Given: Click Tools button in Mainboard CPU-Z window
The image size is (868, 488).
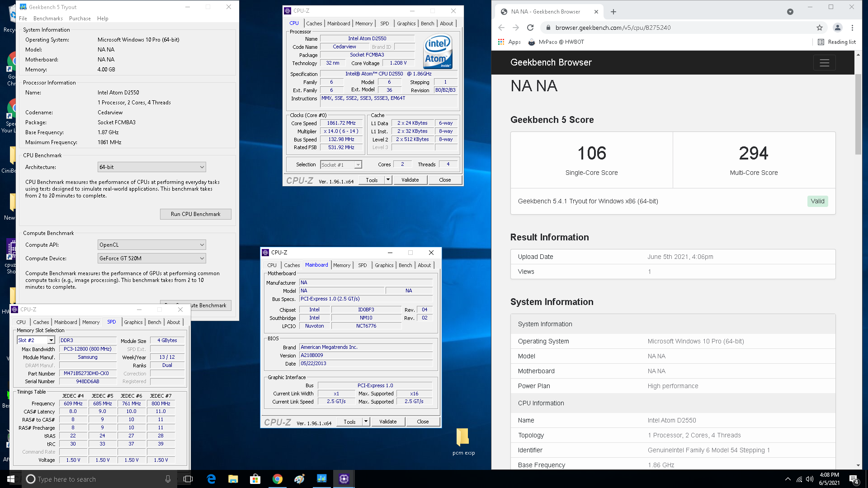Looking at the screenshot, I should click(x=349, y=422).
